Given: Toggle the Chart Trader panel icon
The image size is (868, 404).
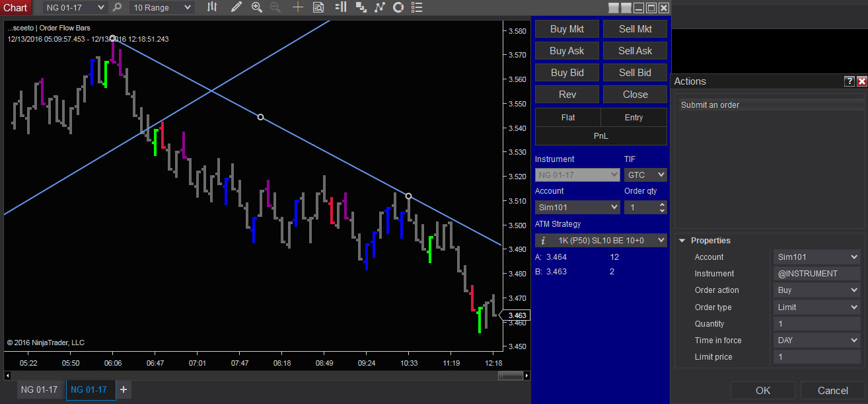Looking at the screenshot, I should click(341, 7).
